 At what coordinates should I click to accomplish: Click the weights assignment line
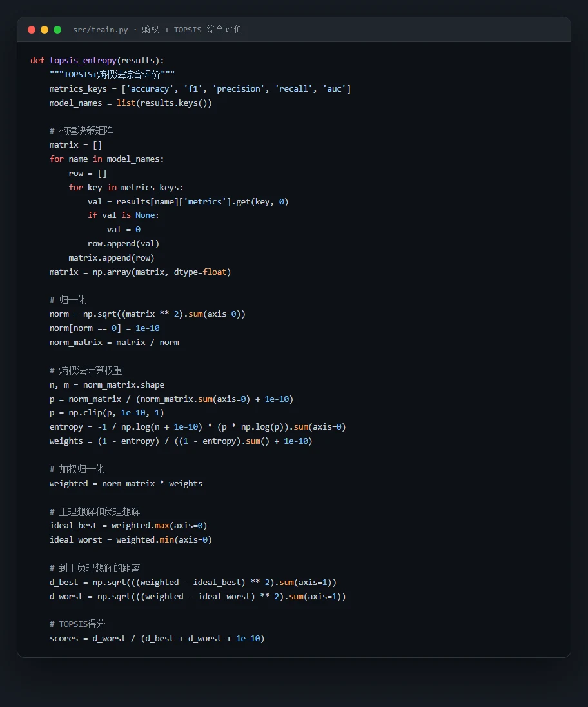[181, 441]
